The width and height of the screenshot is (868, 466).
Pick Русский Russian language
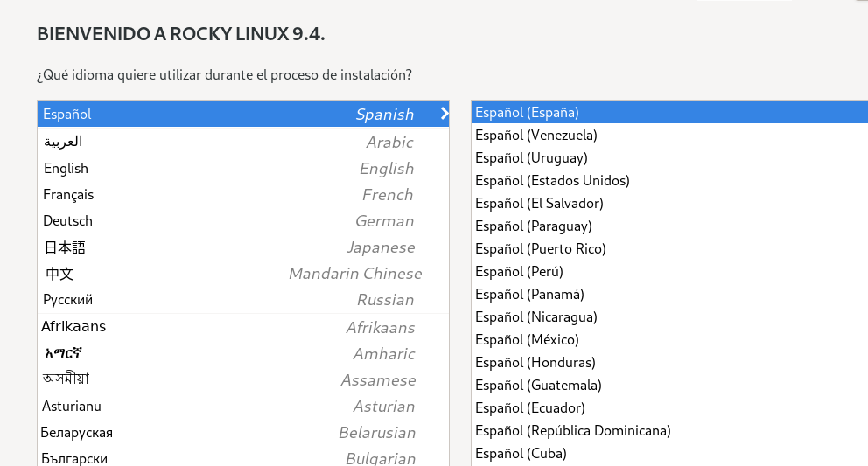[x=243, y=300]
